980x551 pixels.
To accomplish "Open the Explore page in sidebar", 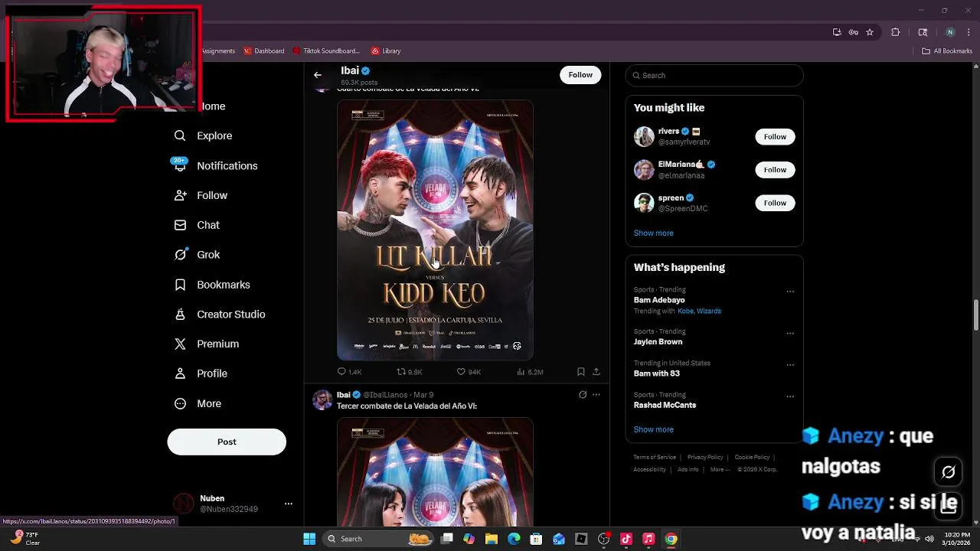I will pyautogui.click(x=214, y=135).
